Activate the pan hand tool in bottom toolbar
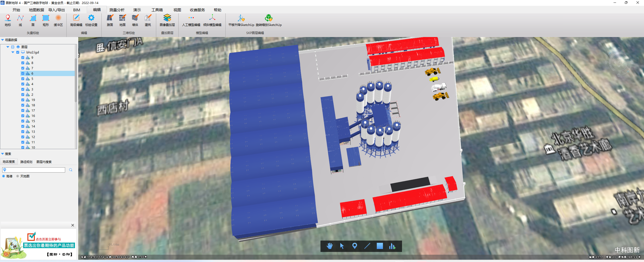 (x=330, y=246)
